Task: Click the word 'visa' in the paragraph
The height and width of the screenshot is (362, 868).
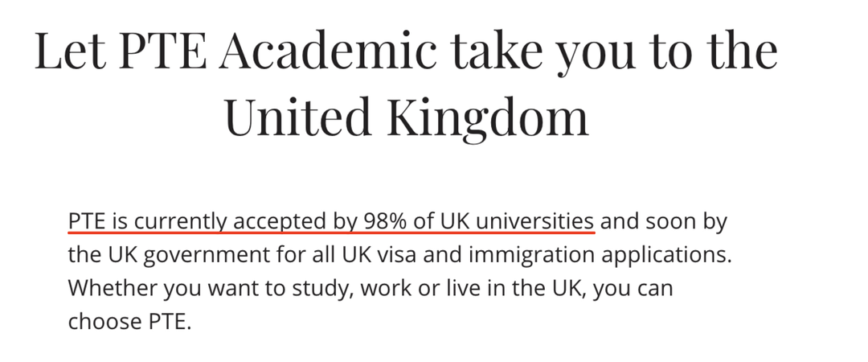Action: pos(377,255)
